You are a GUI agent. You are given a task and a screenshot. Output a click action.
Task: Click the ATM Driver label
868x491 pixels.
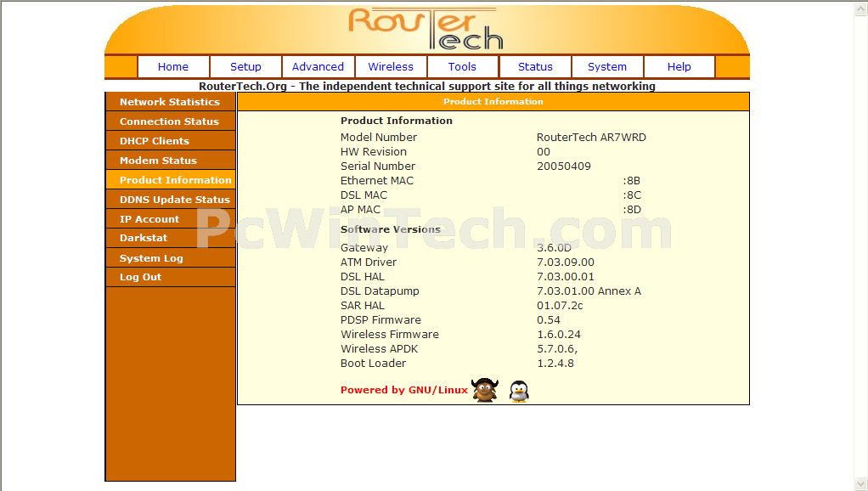369,262
